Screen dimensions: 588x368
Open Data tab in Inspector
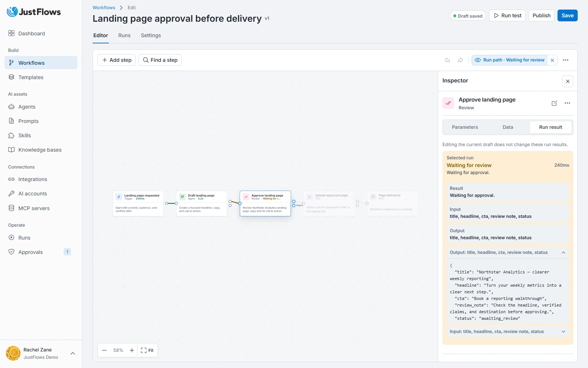point(508,127)
